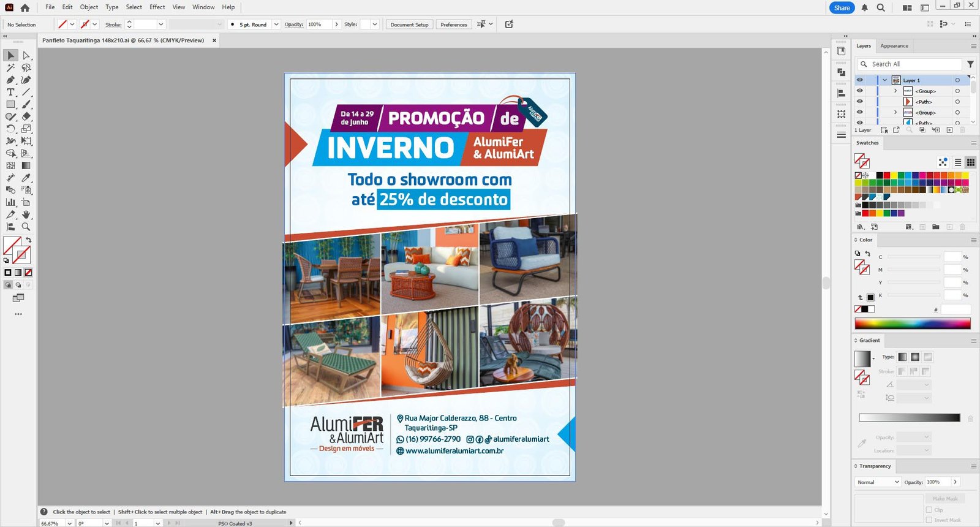
Task: Choose the Lasso tool
Action: [x=26, y=67]
